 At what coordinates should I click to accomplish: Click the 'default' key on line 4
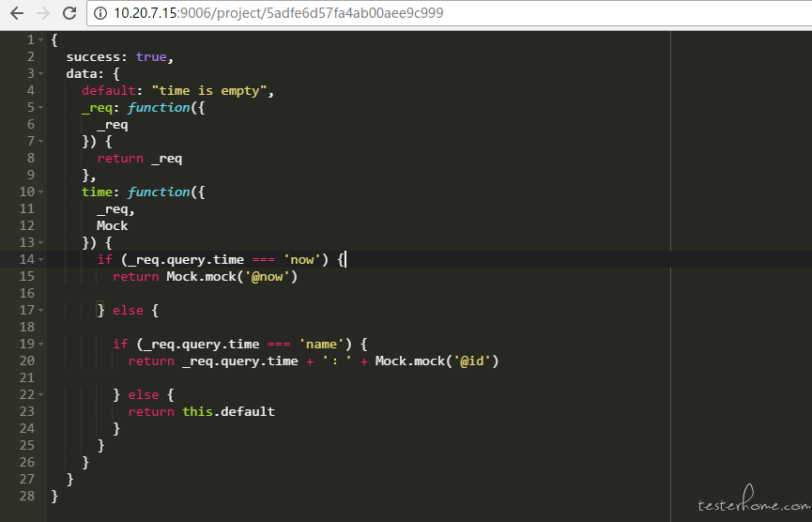(x=108, y=91)
